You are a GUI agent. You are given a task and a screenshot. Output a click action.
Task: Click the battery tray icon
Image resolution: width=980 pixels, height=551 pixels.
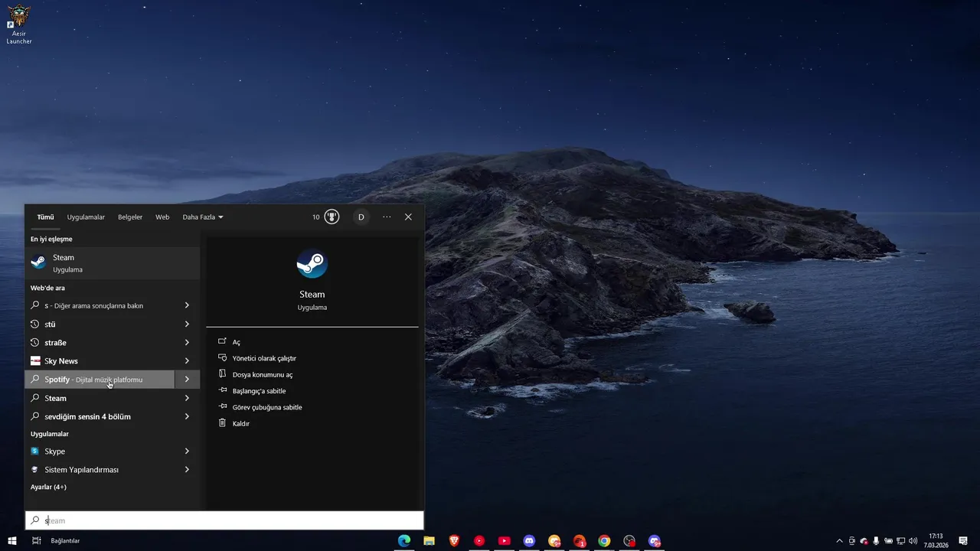(x=888, y=541)
